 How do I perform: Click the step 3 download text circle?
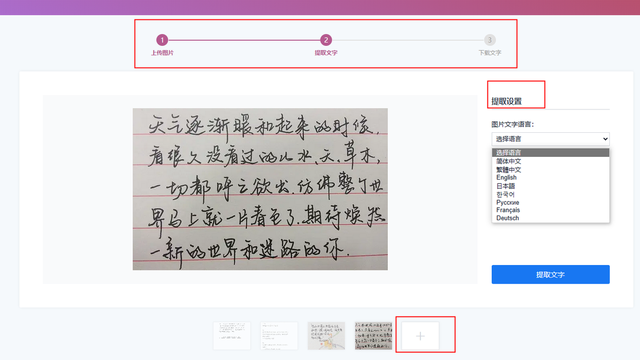(x=490, y=40)
